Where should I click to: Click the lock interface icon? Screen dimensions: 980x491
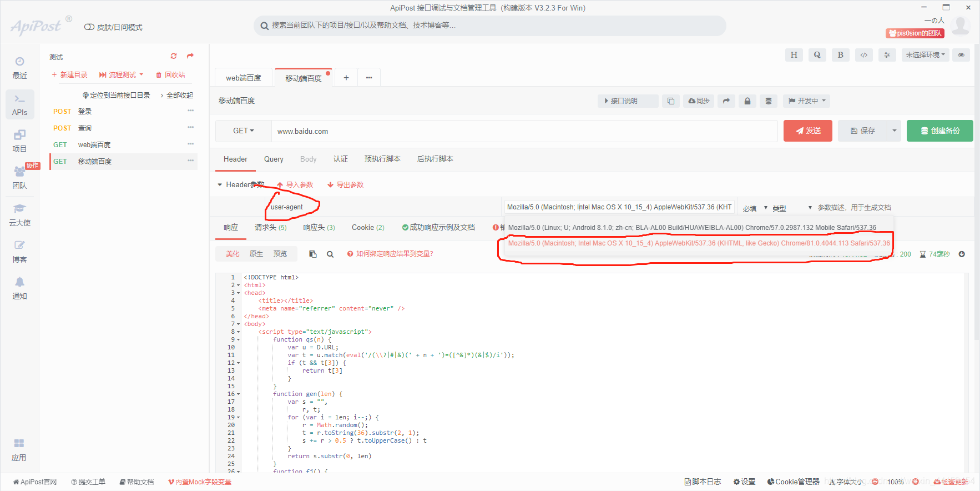(x=747, y=101)
